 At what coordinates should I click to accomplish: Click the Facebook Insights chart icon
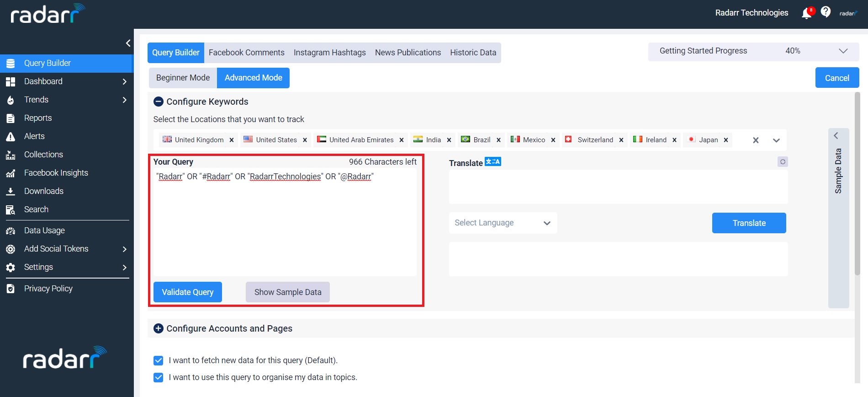[x=11, y=173]
